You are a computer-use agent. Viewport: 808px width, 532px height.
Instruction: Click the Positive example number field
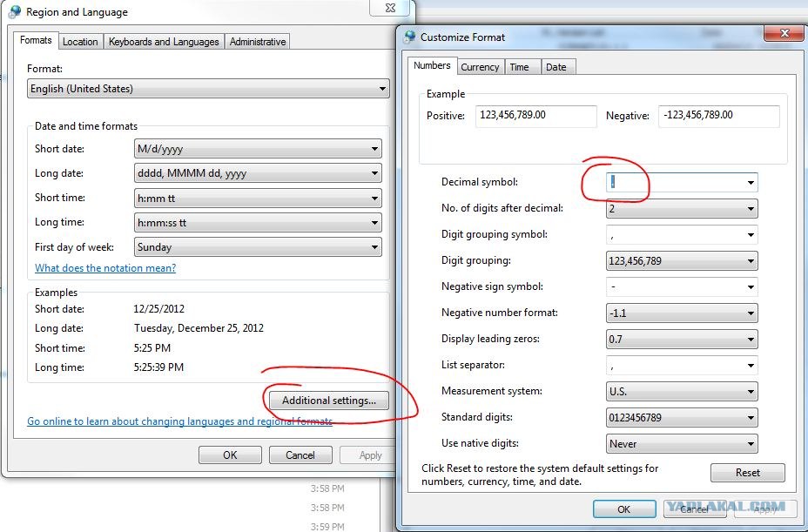[535, 116]
